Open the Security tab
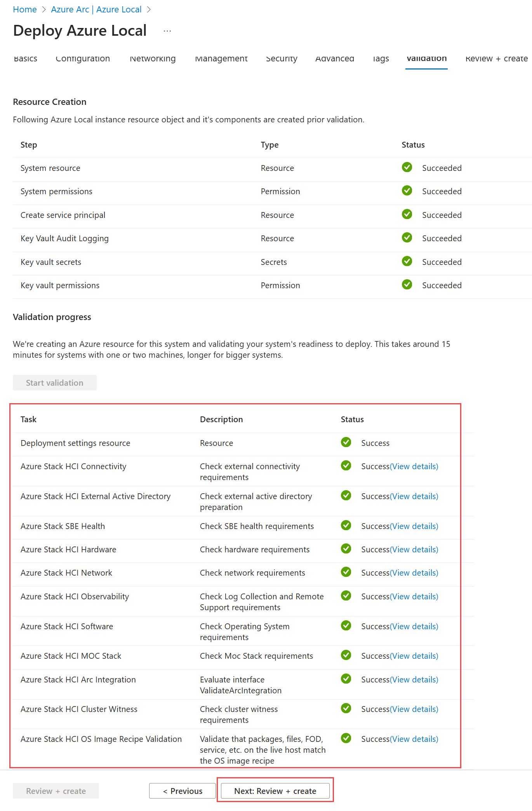The height and width of the screenshot is (811, 532). pyautogui.click(x=282, y=59)
